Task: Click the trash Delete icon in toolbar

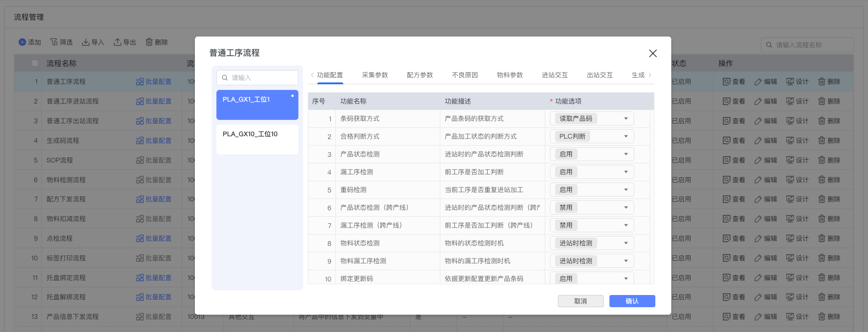Action: click(149, 42)
